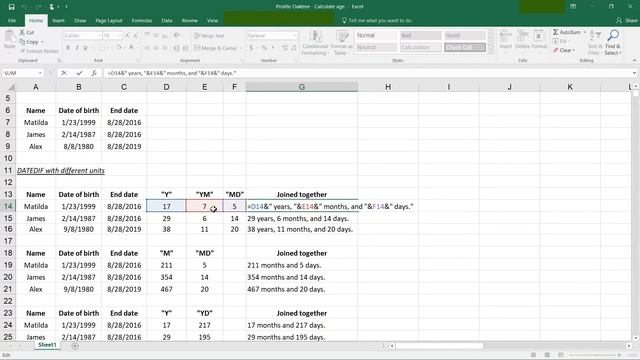
Task: Expand the formula bar with the arrow
Action: tap(634, 73)
